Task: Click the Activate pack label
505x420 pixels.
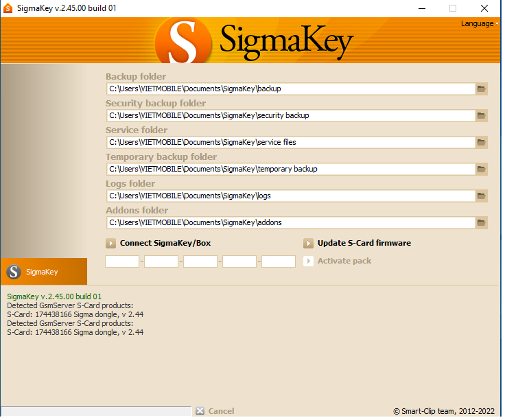Action: (344, 261)
